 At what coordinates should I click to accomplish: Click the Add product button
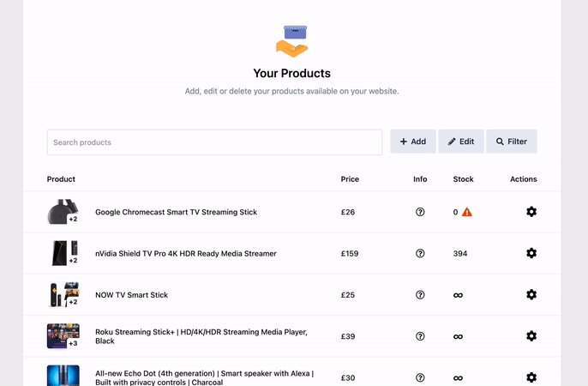tap(413, 142)
